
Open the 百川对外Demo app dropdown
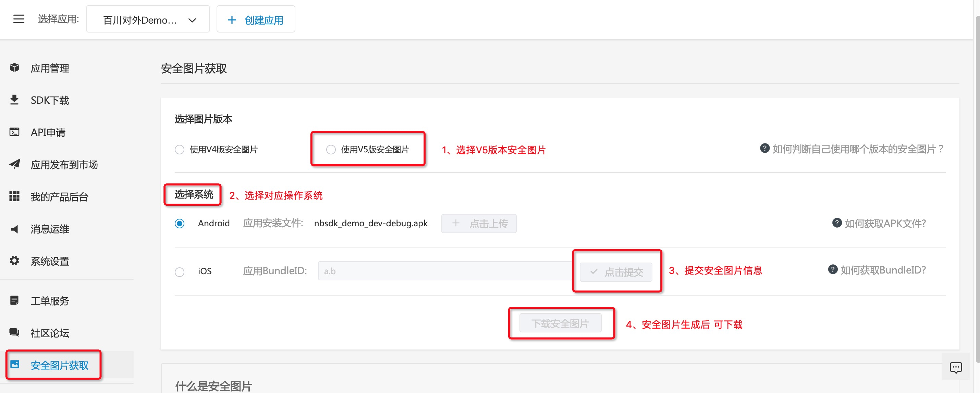coord(148,20)
